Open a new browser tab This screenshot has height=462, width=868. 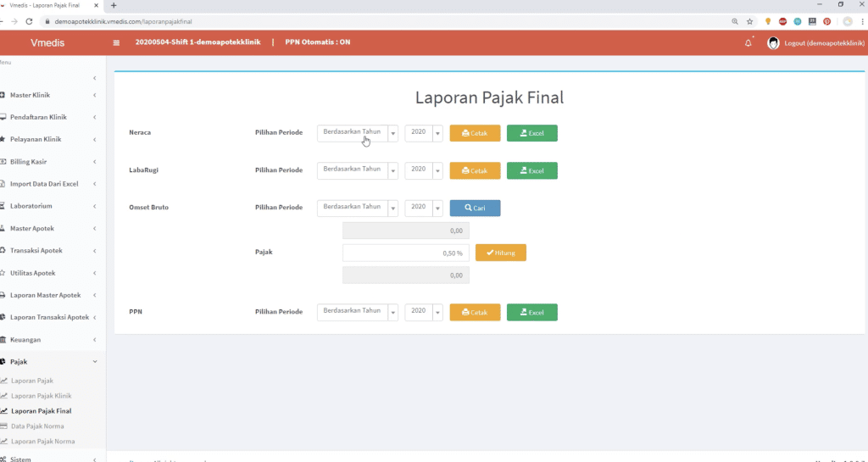click(114, 6)
